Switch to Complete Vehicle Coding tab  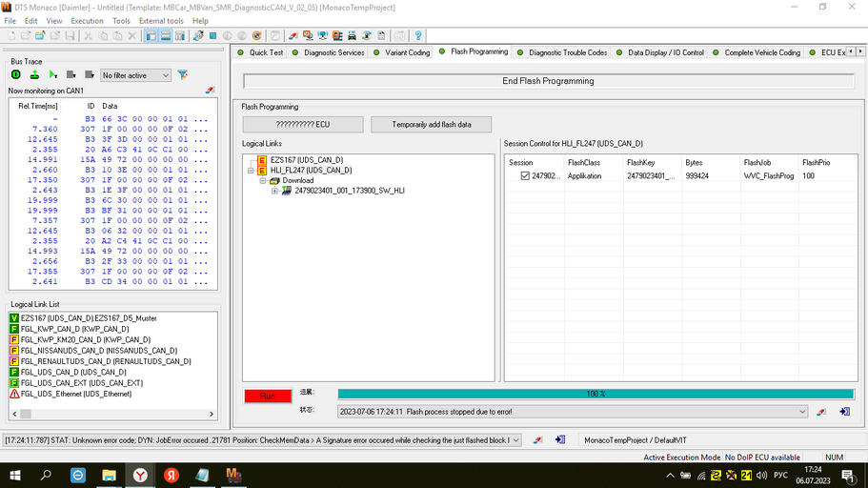[x=757, y=52]
